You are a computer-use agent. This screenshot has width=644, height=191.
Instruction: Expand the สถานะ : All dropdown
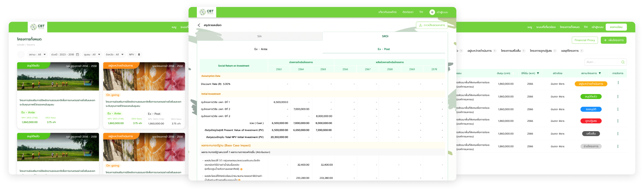point(37,55)
